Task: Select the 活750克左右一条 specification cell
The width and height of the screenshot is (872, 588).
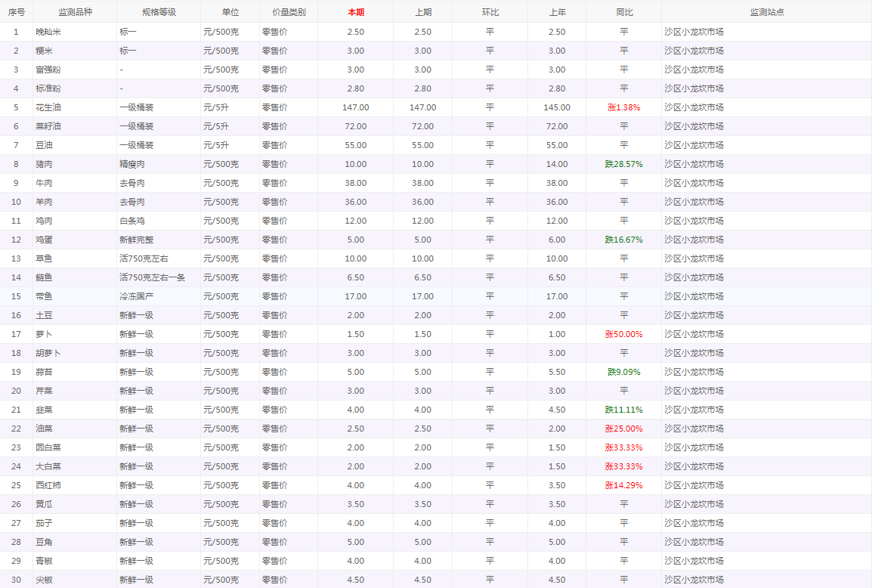Action: click(153, 277)
